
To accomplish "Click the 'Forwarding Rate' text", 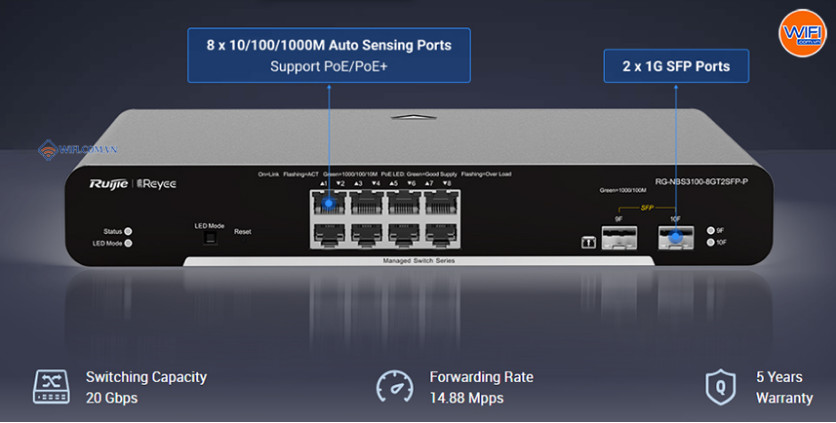I will (x=481, y=377).
